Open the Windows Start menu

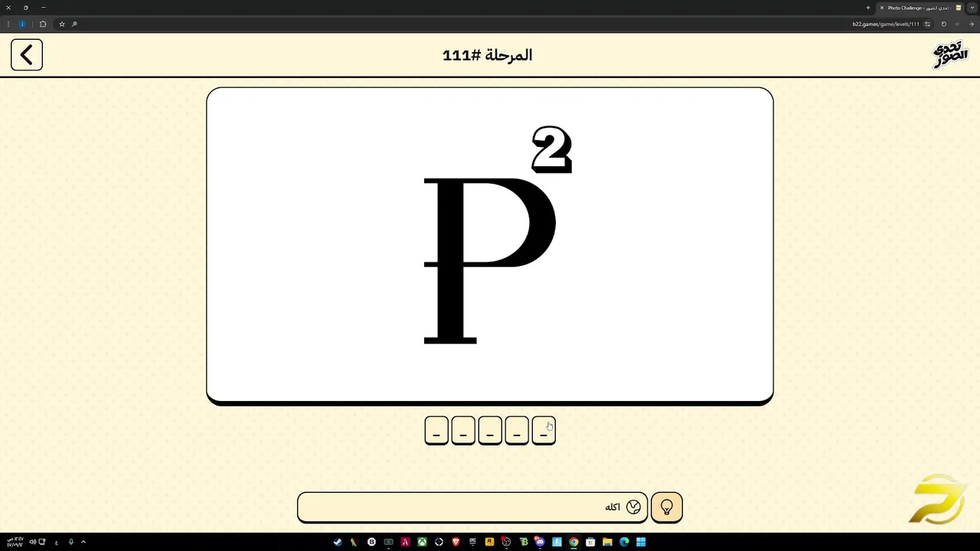click(x=641, y=542)
